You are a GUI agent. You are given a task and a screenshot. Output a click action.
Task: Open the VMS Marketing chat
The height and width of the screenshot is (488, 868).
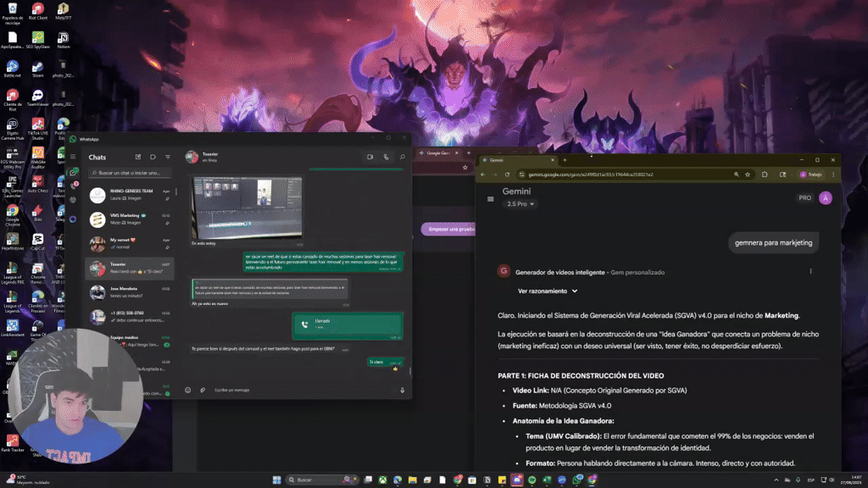pos(131,219)
